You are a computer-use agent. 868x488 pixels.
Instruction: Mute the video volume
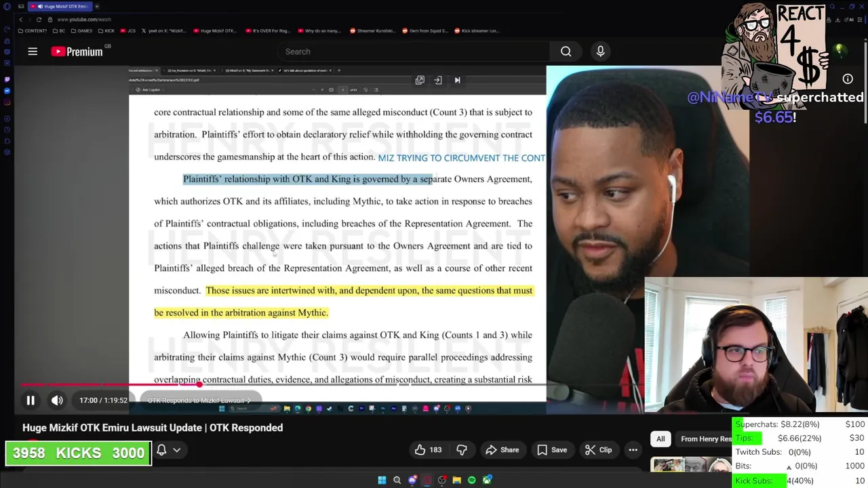[x=57, y=401]
